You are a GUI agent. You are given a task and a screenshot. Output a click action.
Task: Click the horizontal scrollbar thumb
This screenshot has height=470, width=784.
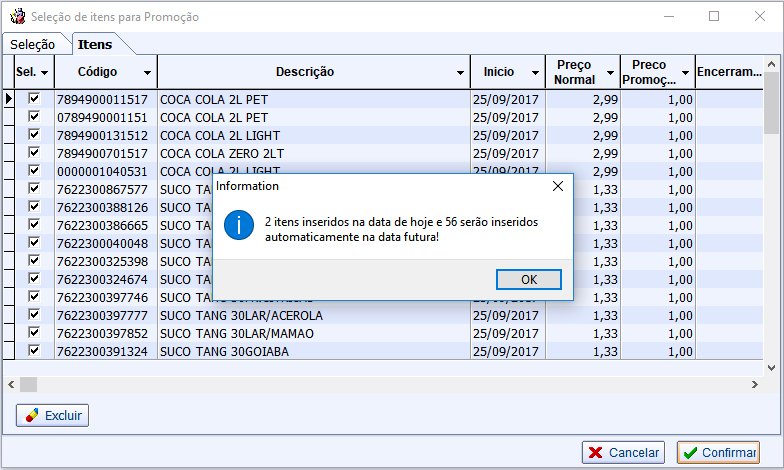coord(28,384)
